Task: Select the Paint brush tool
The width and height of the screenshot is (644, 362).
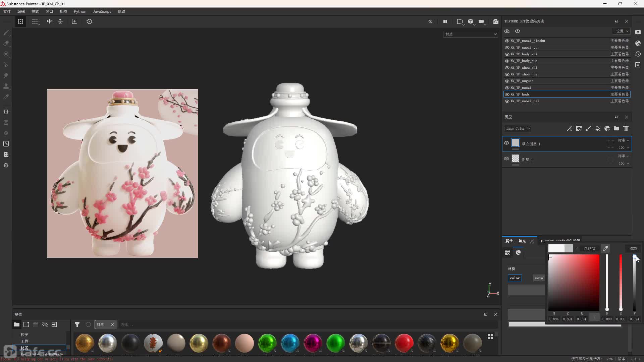Action: 6,33
